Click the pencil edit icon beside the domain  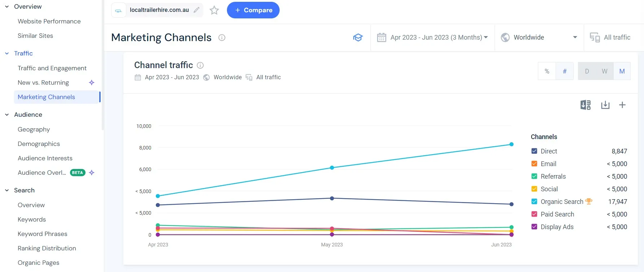click(x=196, y=10)
